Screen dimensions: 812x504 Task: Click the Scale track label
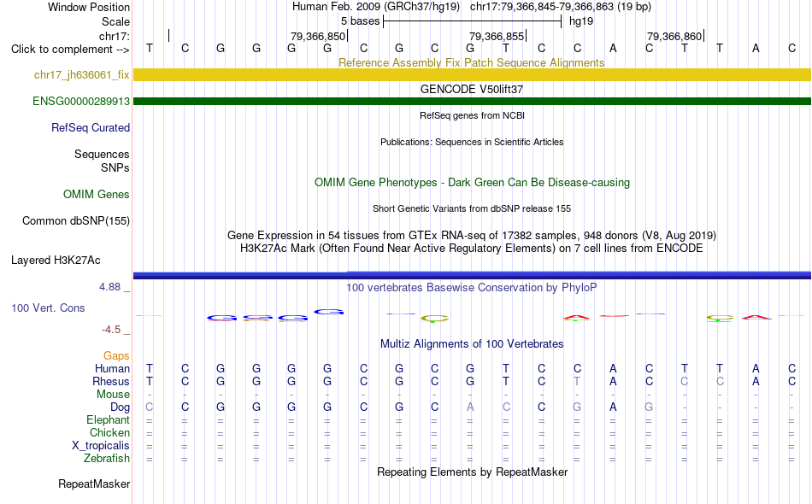coord(116,21)
